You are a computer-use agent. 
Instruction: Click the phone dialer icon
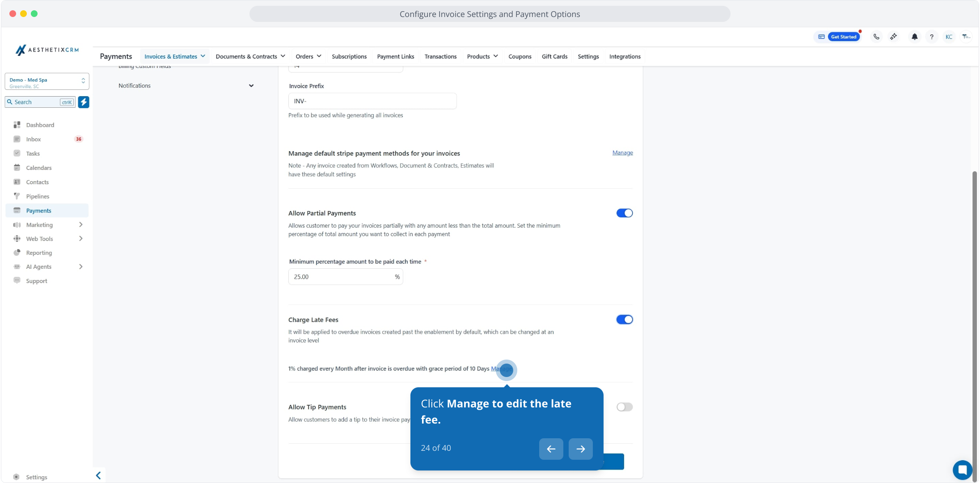pyautogui.click(x=876, y=37)
